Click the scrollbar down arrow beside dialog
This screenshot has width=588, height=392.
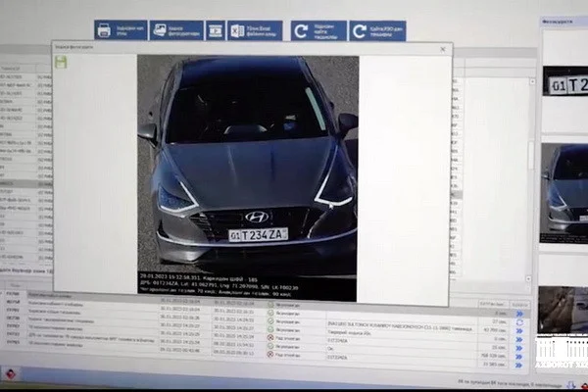tap(529, 278)
